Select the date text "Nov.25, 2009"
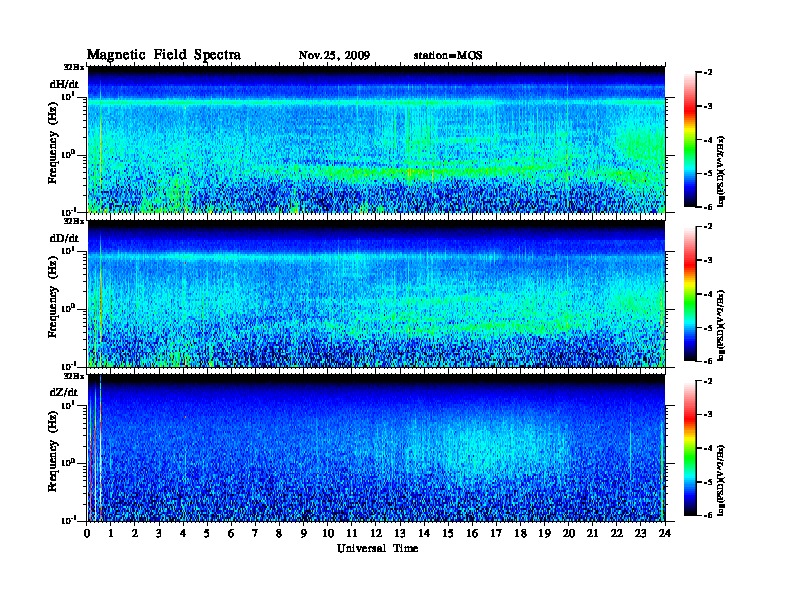This screenshot has width=792, height=612. [334, 56]
